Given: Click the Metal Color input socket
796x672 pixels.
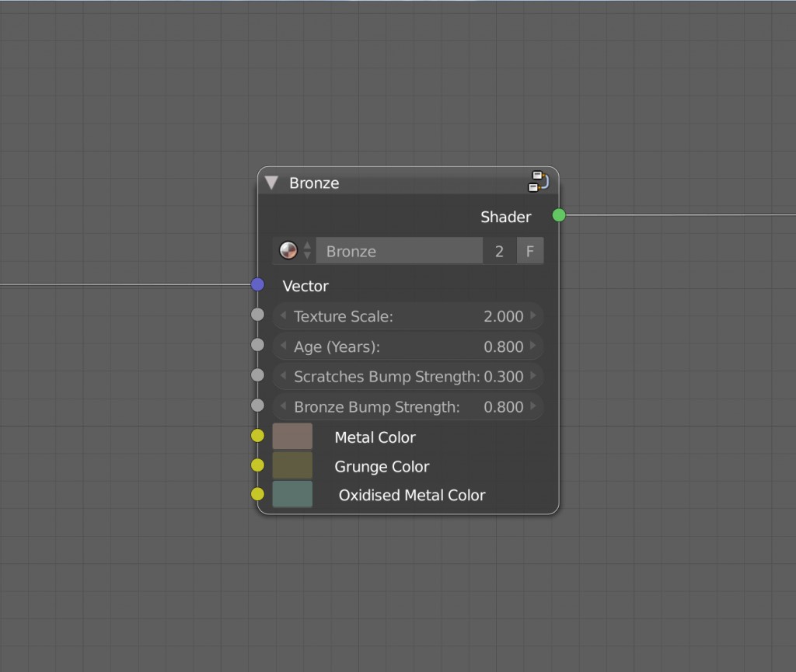Looking at the screenshot, I should click(257, 436).
